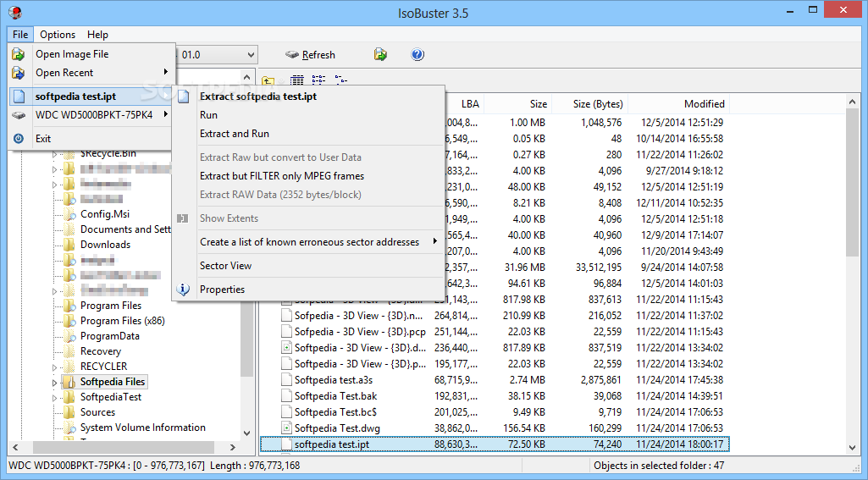This screenshot has width=868, height=480.
Task: Click the file icon of Softpedia Test.bc$
Action: (x=286, y=412)
